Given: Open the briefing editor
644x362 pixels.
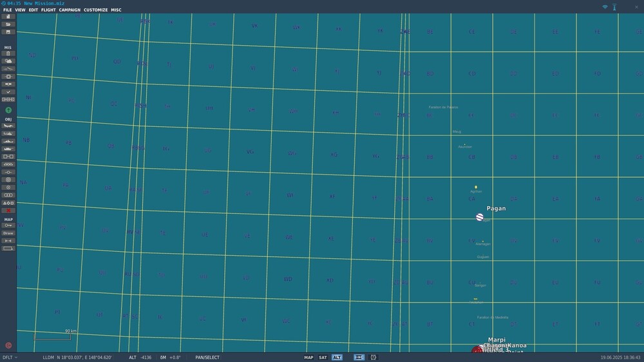Looking at the screenshot, I should click(x=8, y=53).
